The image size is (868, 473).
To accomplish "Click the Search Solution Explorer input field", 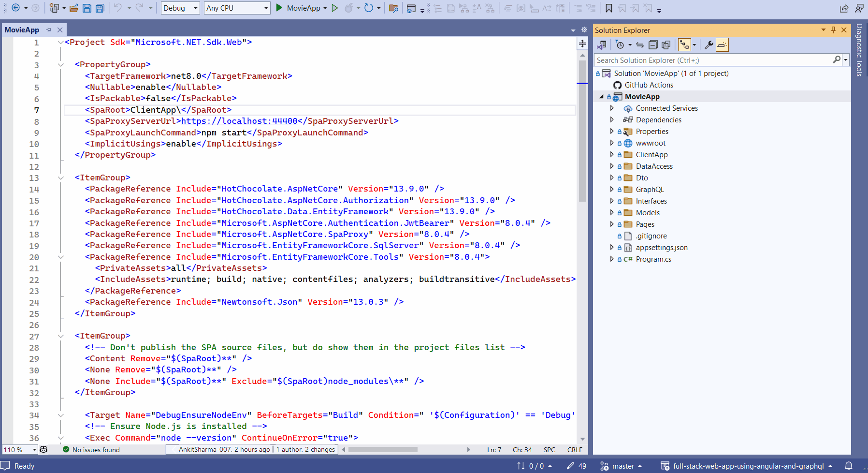I will tap(713, 60).
